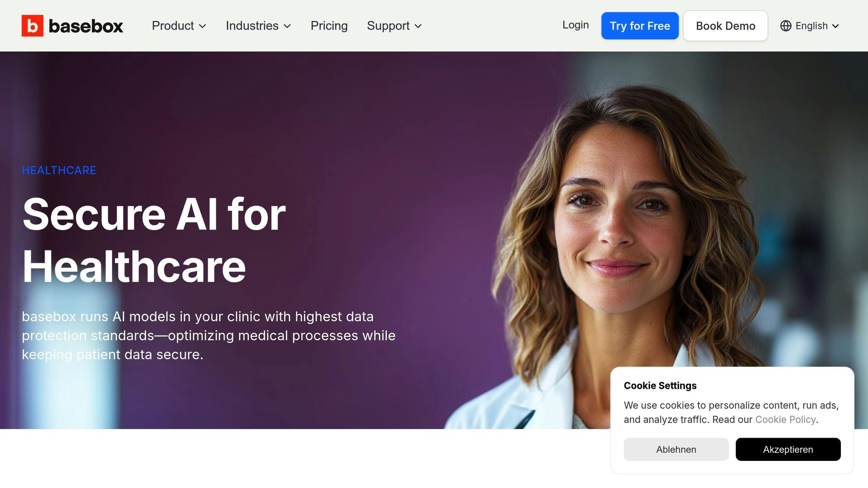Viewport: 868px width, 488px height.
Task: Click the basebox wordmark in header
Action: tap(86, 26)
